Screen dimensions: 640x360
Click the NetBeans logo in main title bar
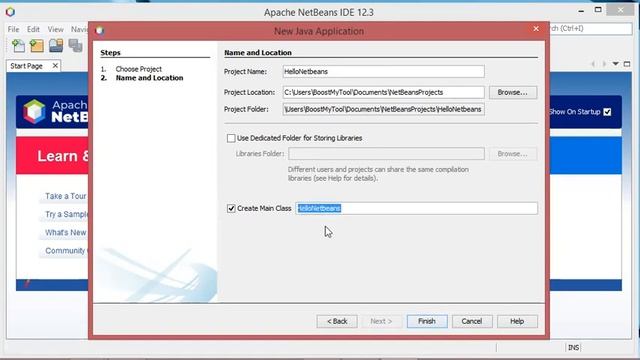click(10, 12)
